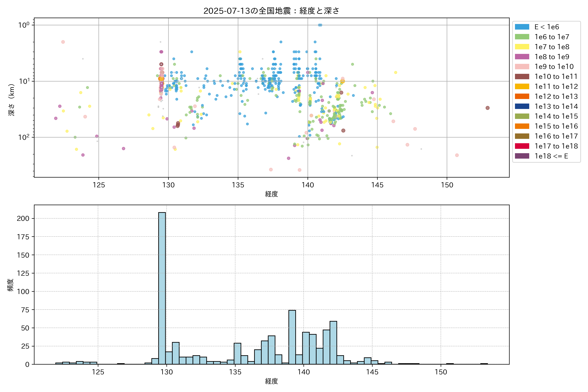This screenshot has width=588, height=392.
Task: Click the chart title 2025-07-13の全国地震
Action: coord(271,11)
